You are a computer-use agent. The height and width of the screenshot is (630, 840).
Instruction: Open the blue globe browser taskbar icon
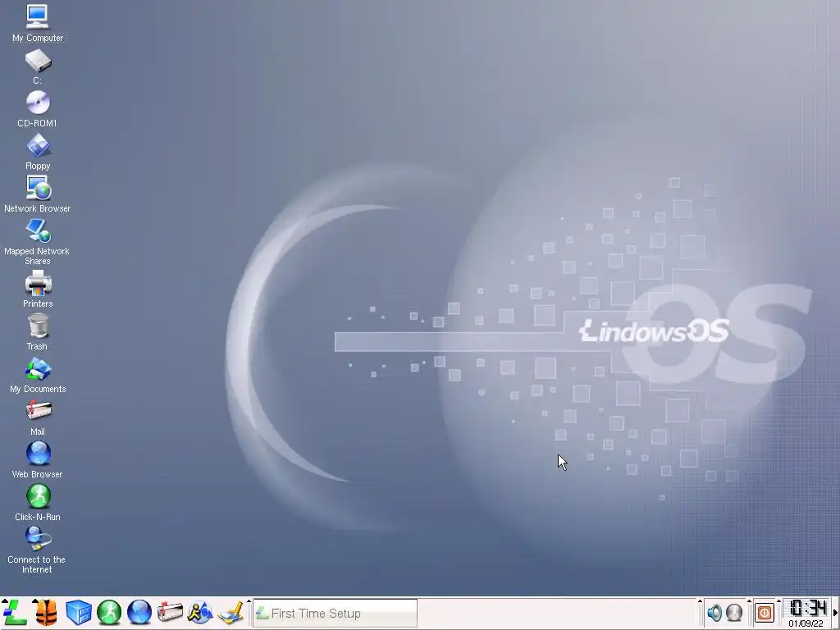pyautogui.click(x=139, y=612)
